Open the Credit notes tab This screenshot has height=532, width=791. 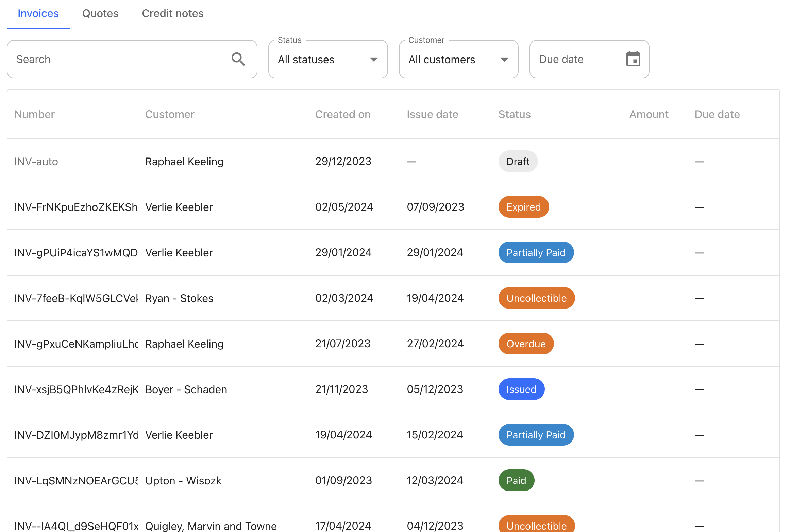173,13
